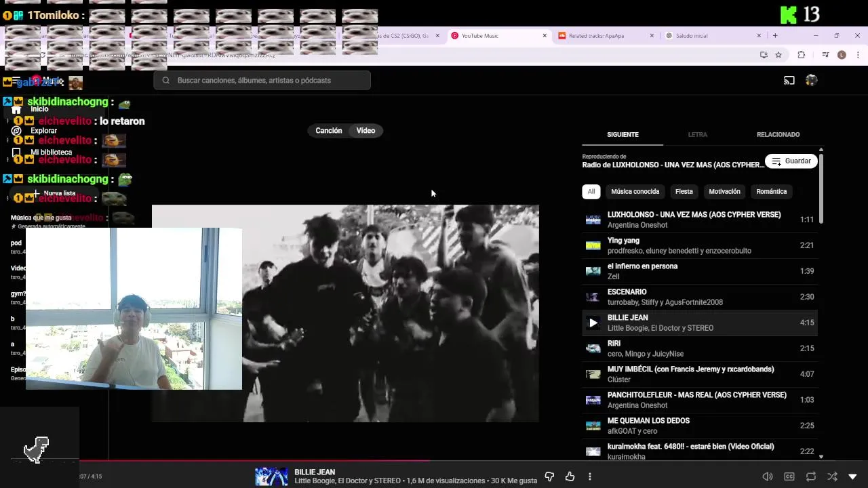This screenshot has height=488, width=868.
Task: Open the Chrome extensions puzzle icon
Action: coord(801,55)
